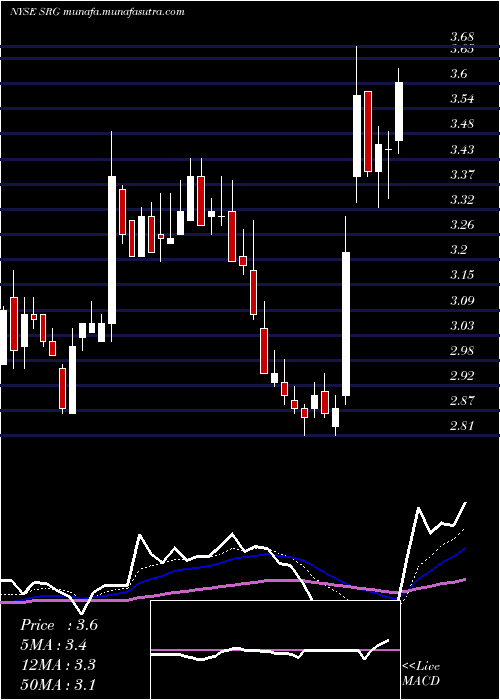Click the 'Price : 3.6' readout
This screenshot has width=500, height=700.
(x=59, y=625)
